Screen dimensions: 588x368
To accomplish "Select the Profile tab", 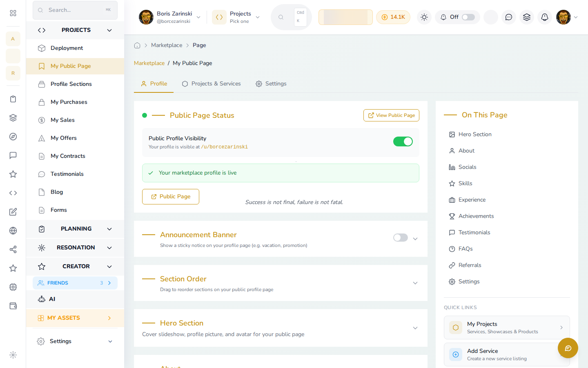I will coord(154,84).
